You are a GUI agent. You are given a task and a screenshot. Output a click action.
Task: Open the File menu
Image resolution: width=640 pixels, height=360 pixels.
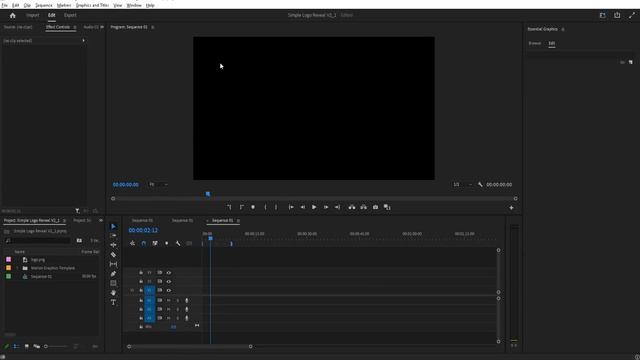click(x=4, y=5)
